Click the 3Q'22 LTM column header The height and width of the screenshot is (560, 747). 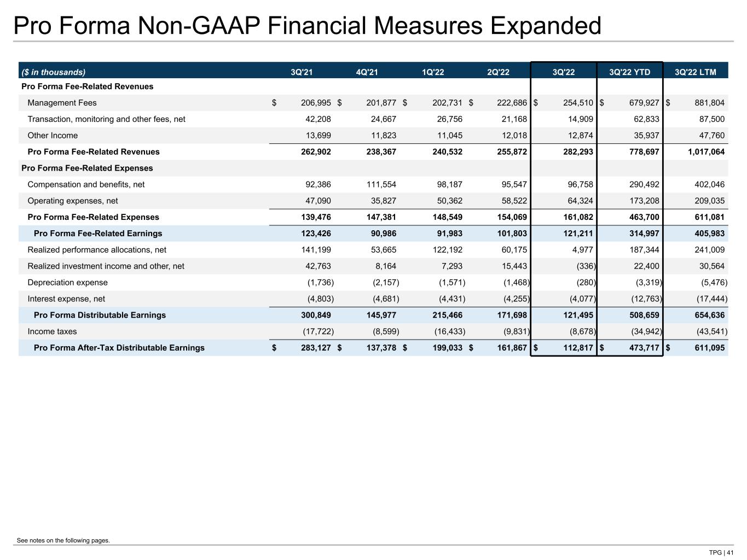(x=696, y=72)
